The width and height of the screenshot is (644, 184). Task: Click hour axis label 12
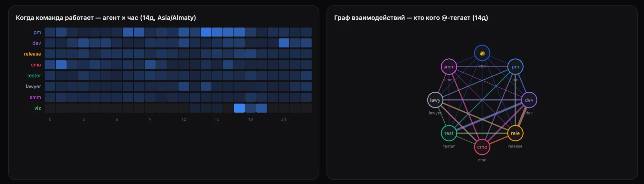click(184, 119)
